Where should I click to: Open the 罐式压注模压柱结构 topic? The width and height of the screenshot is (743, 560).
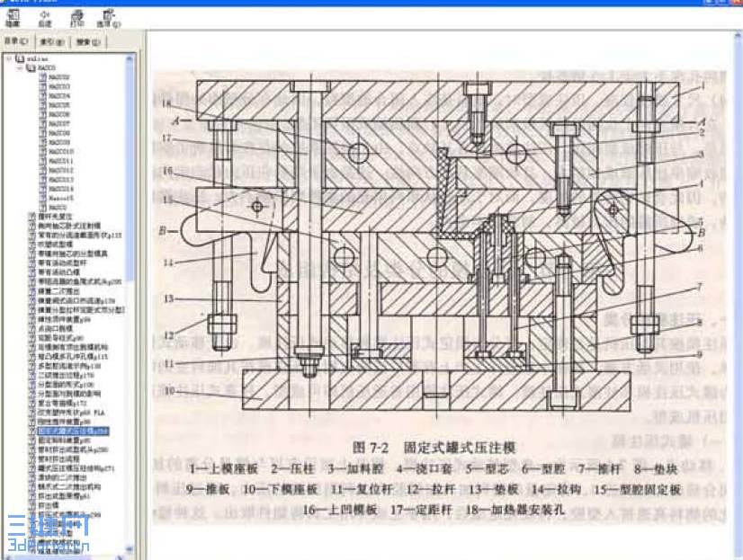(76, 468)
